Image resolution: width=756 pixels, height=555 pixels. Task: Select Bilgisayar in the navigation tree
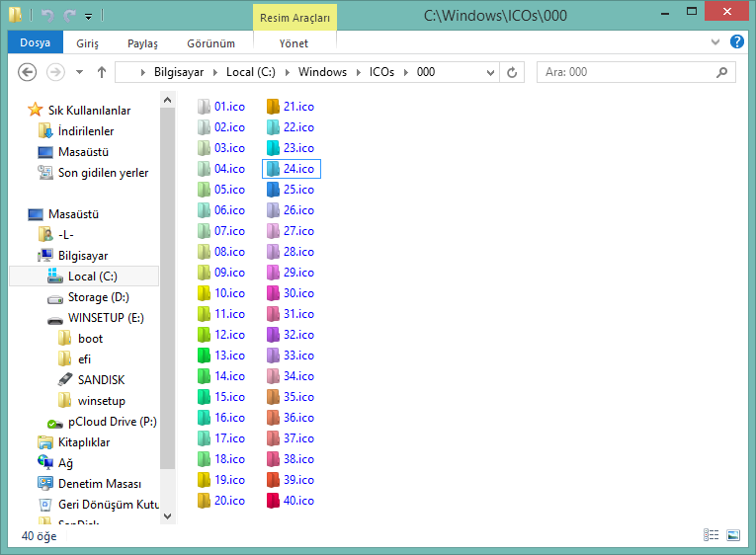(x=83, y=256)
